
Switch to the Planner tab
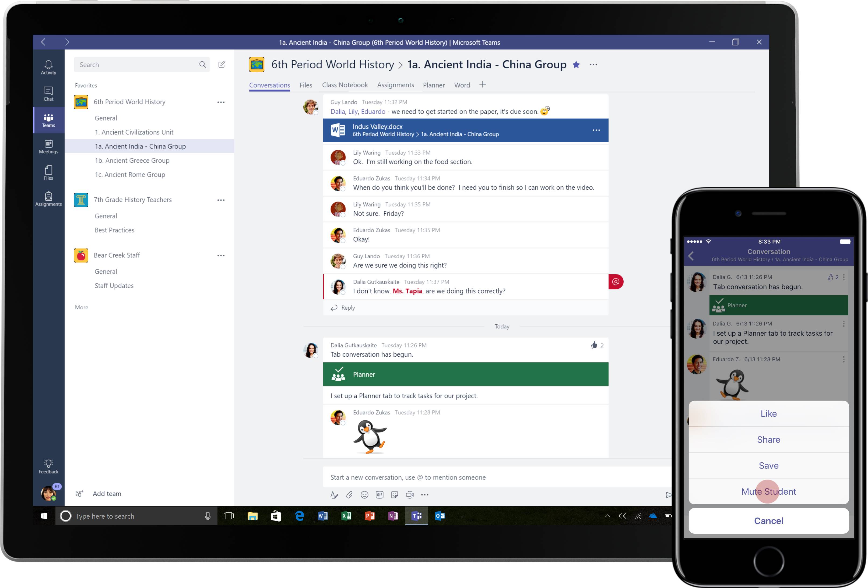tap(434, 85)
